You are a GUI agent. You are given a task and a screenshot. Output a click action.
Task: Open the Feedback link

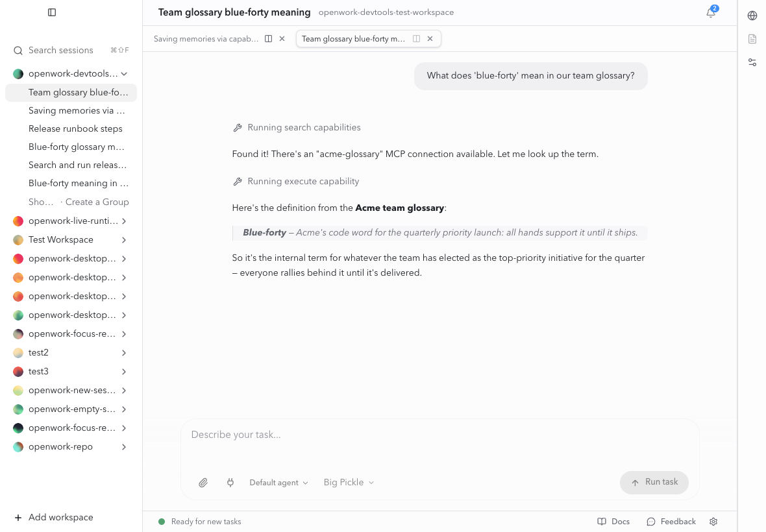click(x=671, y=522)
